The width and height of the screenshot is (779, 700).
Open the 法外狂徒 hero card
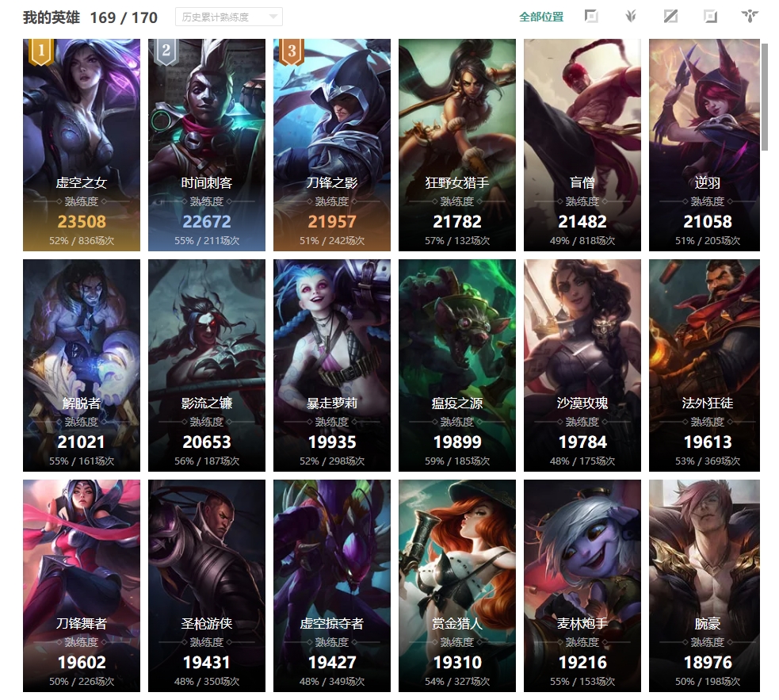[705, 365]
